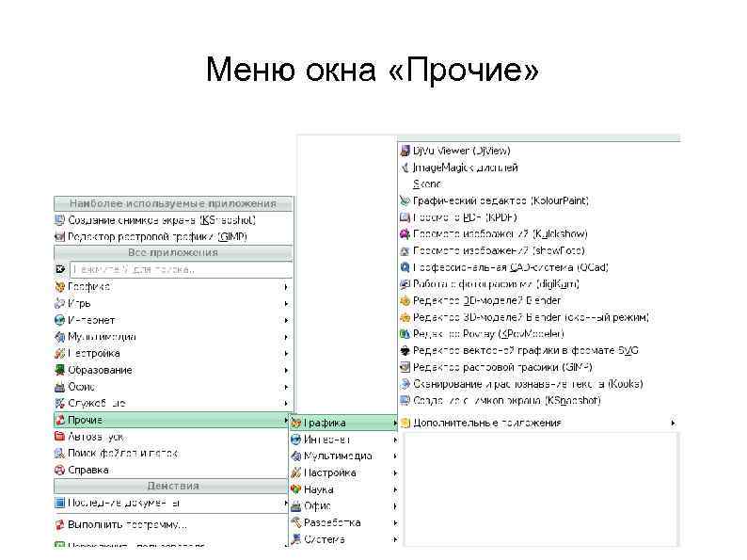The image size is (747, 560).
Task: Click the Разработка icon in Прочие submenu
Action: click(295, 523)
